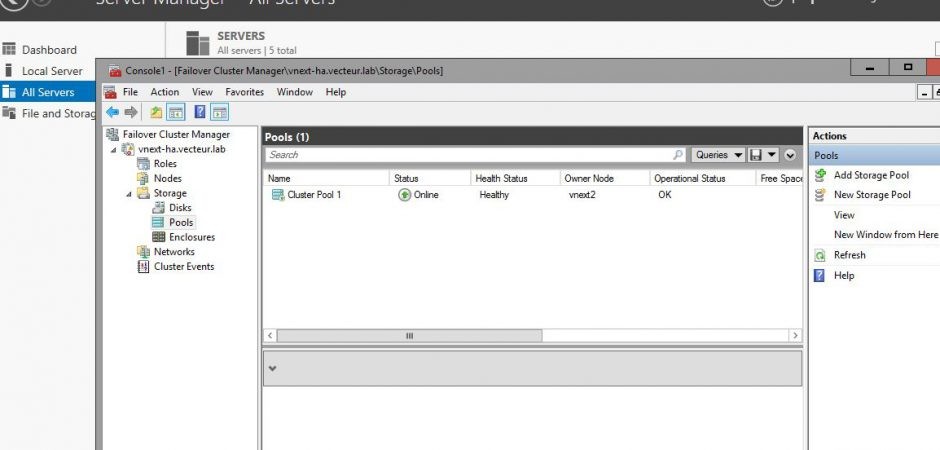The width and height of the screenshot is (940, 450).
Task: Click the search magnifier icon in Pools
Action: click(x=678, y=155)
